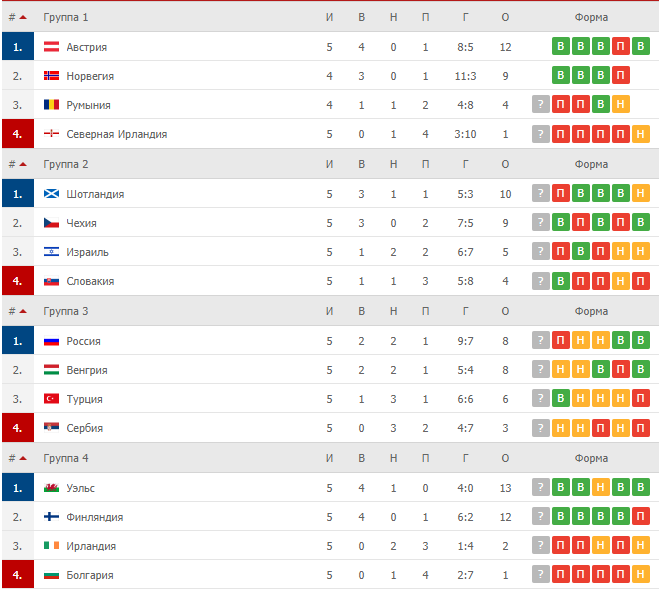The height and width of the screenshot is (591, 659).
Task: Click Wales' yellow Н draw form badge
Action: pyautogui.click(x=600, y=487)
